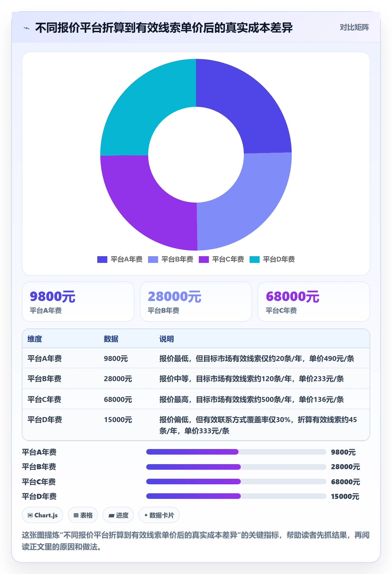This screenshot has height=574, width=392.
Task: Click the Chart.js tag
Action: pos(43,515)
